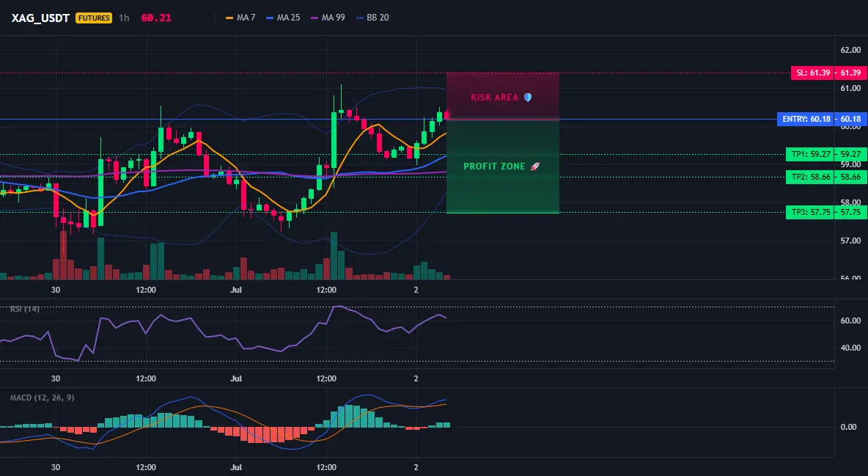Click the 30 date label under the price chart
Screen dimensions: 868x476
tap(56, 290)
